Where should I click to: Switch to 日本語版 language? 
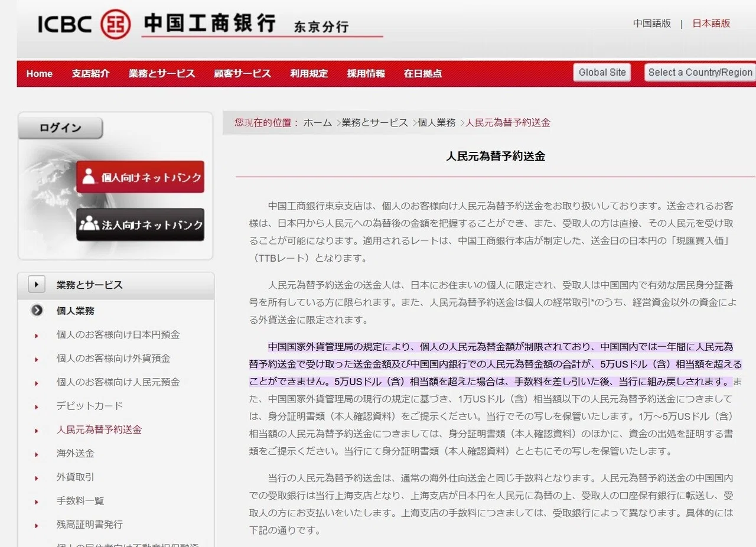point(711,24)
